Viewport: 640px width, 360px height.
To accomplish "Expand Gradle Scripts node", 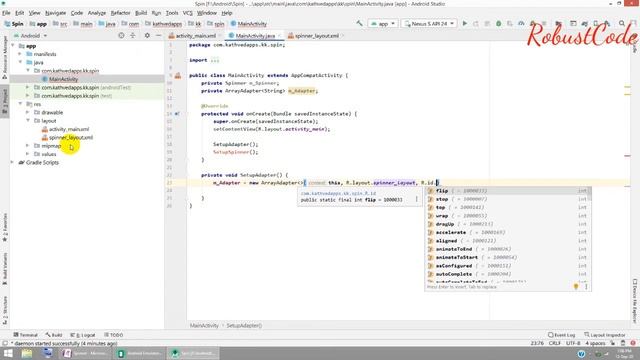I will [x=12, y=162].
